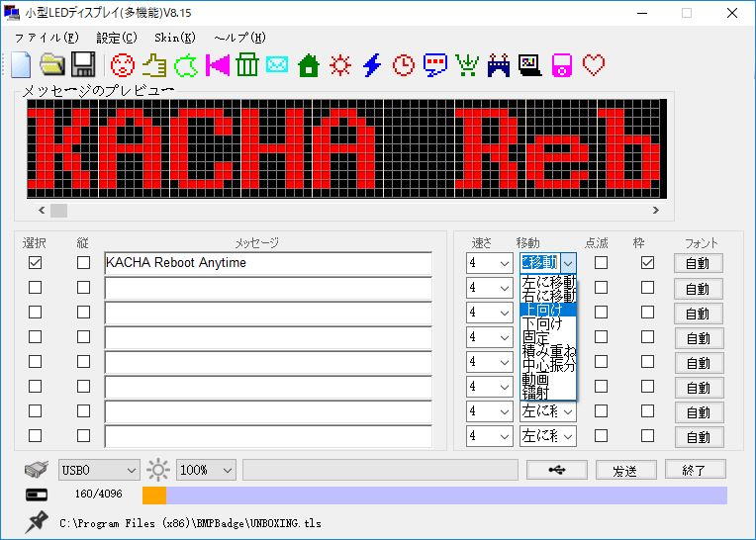
Task: Click the blue lightning bolt icon
Action: pyautogui.click(x=372, y=65)
